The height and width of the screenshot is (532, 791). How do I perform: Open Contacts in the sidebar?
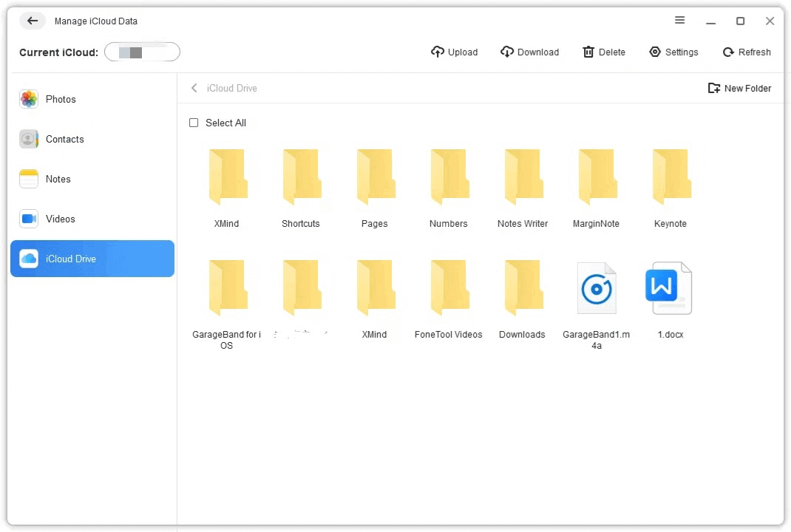click(x=64, y=139)
